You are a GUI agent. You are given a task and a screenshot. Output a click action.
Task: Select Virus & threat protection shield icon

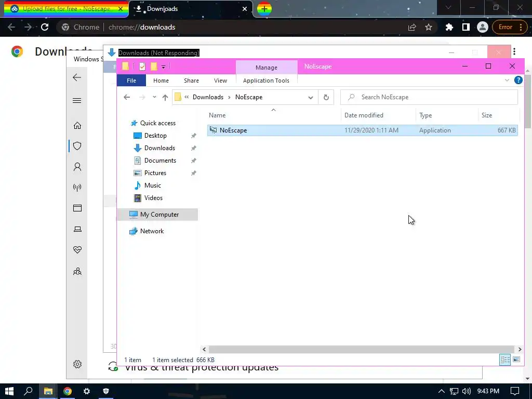click(x=77, y=146)
